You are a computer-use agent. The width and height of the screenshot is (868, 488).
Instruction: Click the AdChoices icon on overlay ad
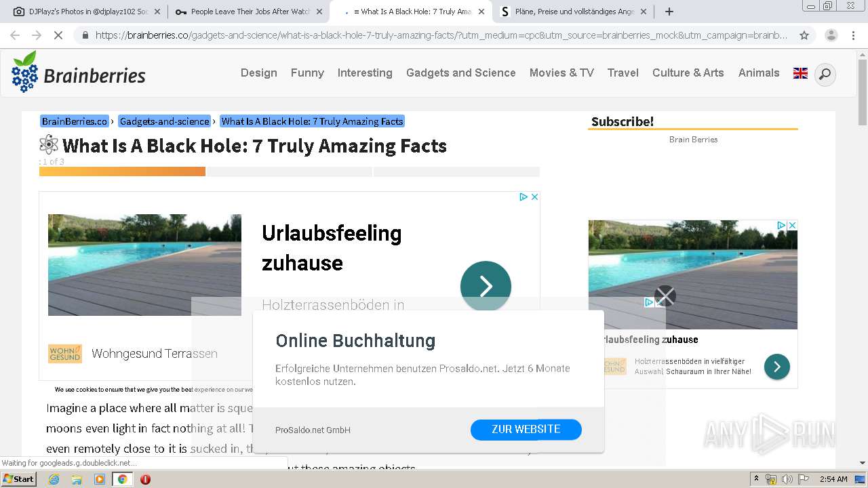(x=649, y=302)
